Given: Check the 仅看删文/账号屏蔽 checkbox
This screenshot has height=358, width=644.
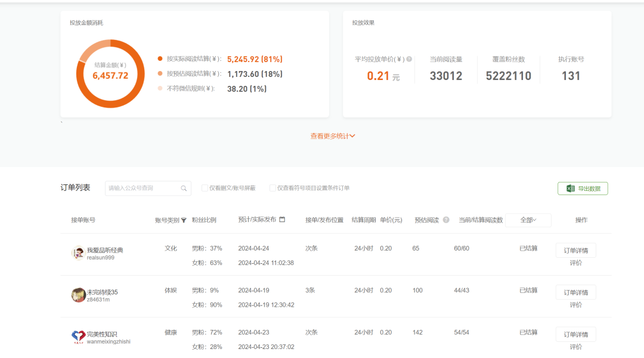Looking at the screenshot, I should 205,188.
